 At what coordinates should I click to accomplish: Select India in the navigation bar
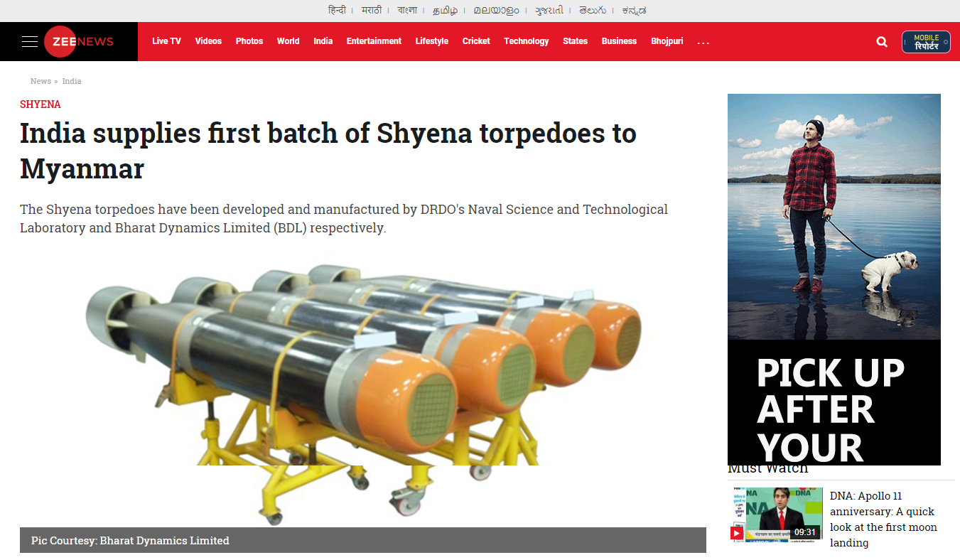pyautogui.click(x=323, y=41)
